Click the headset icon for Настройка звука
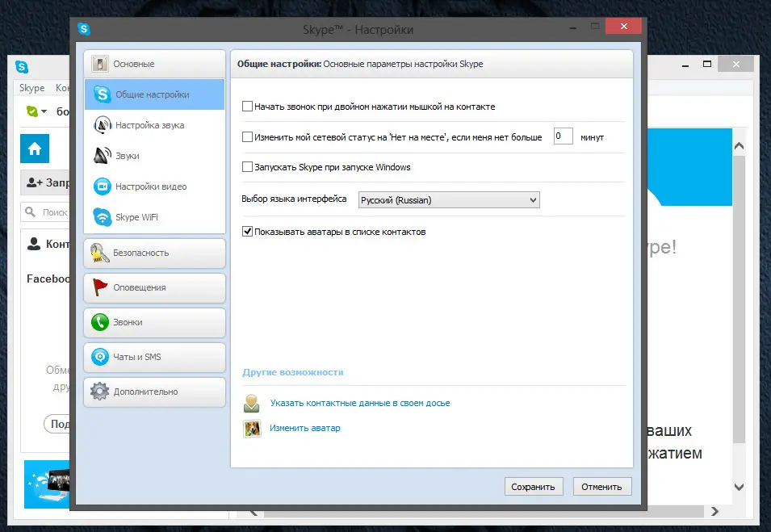This screenshot has height=532, width=771. (x=103, y=125)
